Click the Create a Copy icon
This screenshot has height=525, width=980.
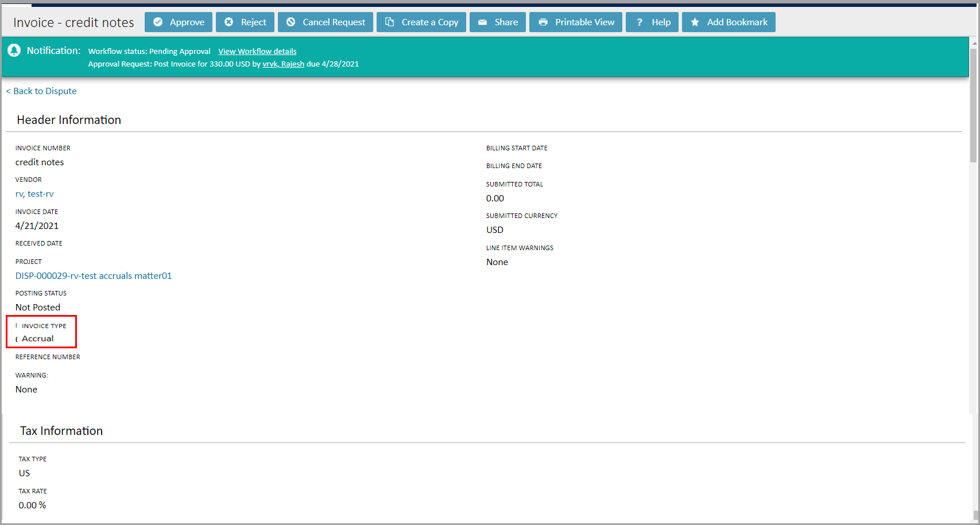[390, 22]
